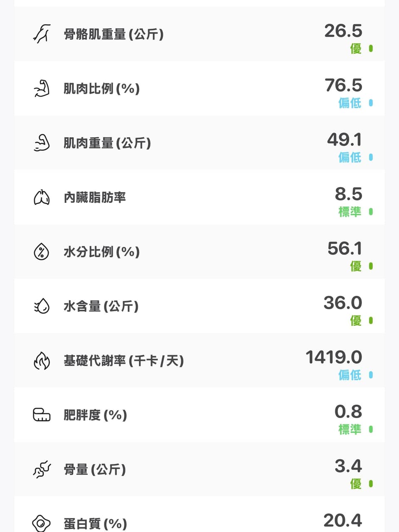Screen dimensions: 399x532
Task: Open the 肌肉比例 (%) label
Action: click(x=101, y=89)
